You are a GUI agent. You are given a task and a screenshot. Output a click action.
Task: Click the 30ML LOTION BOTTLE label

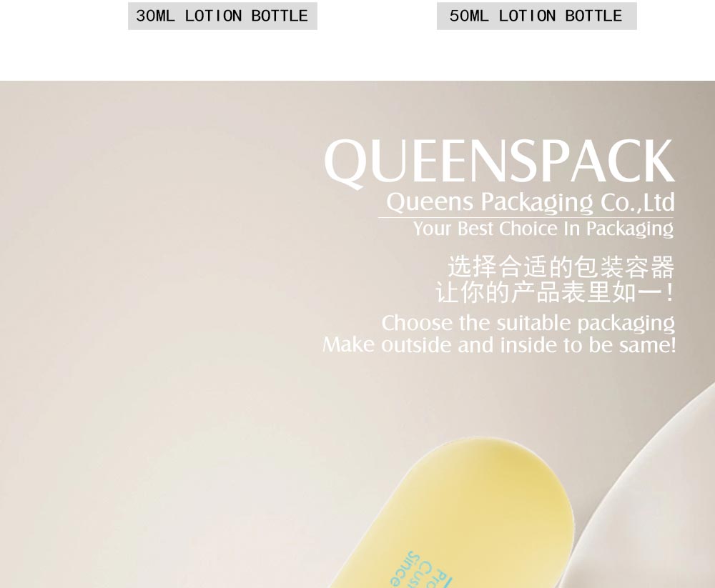pos(222,16)
